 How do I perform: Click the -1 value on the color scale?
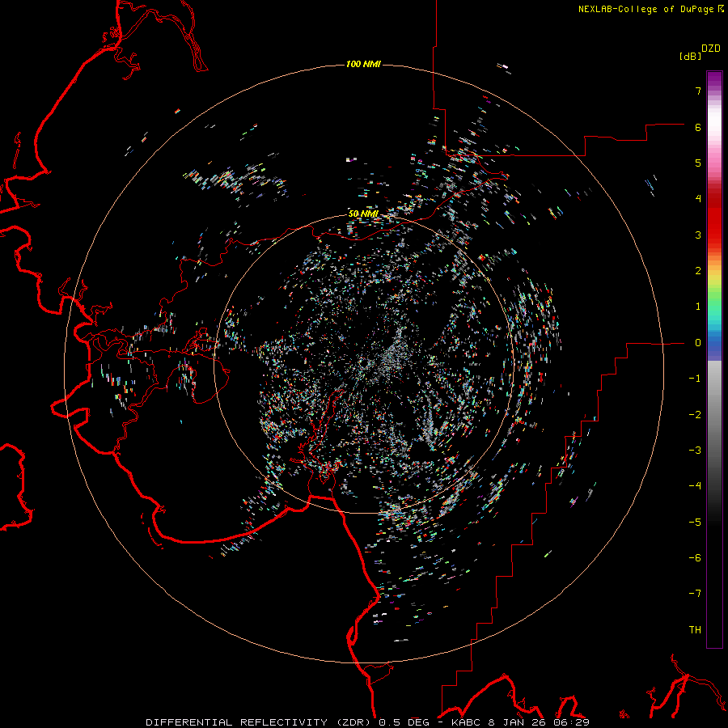click(695, 379)
